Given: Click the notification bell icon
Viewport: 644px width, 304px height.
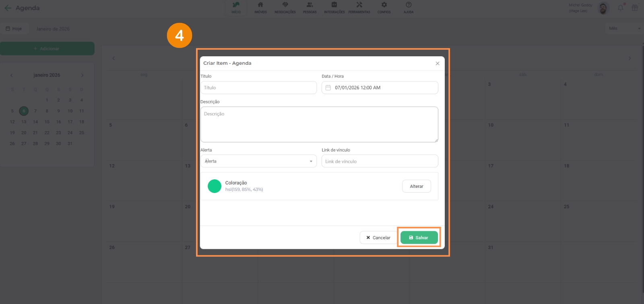Looking at the screenshot, I should (620, 8).
